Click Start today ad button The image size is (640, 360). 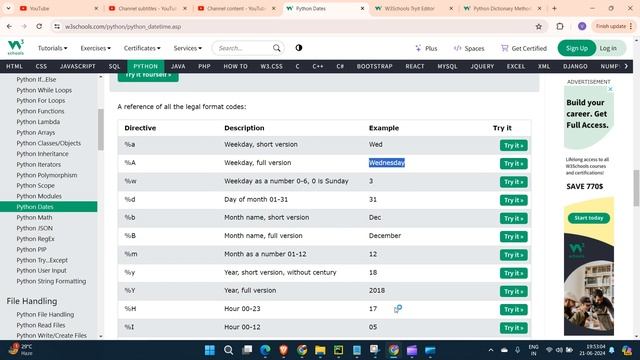[589, 218]
